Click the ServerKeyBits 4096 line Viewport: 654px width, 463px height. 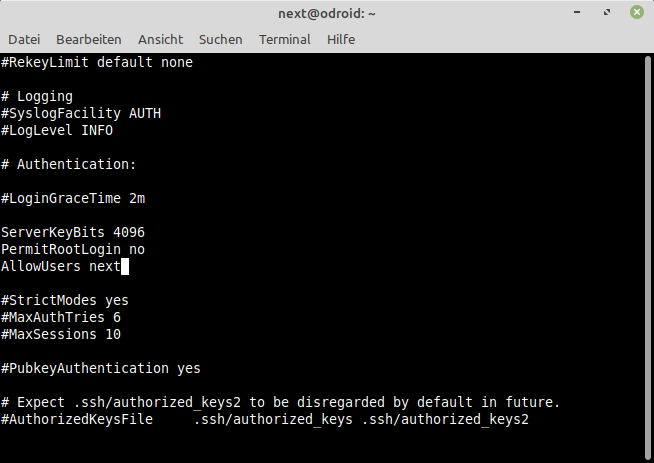73,232
